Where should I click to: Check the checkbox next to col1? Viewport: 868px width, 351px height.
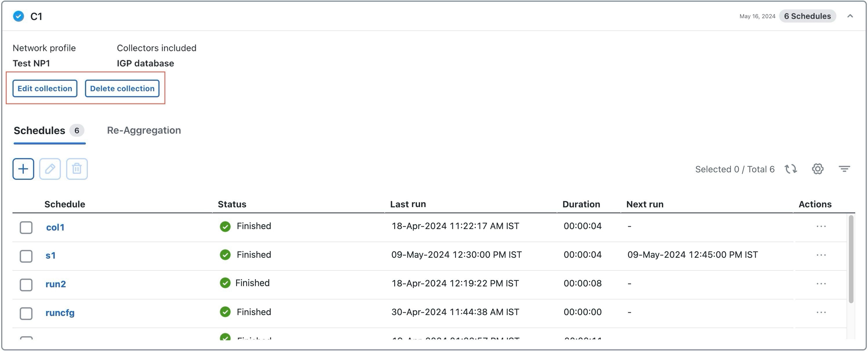coord(26,227)
